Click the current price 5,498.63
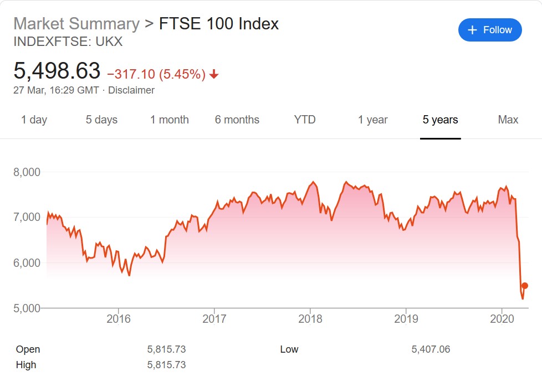 pos(57,71)
